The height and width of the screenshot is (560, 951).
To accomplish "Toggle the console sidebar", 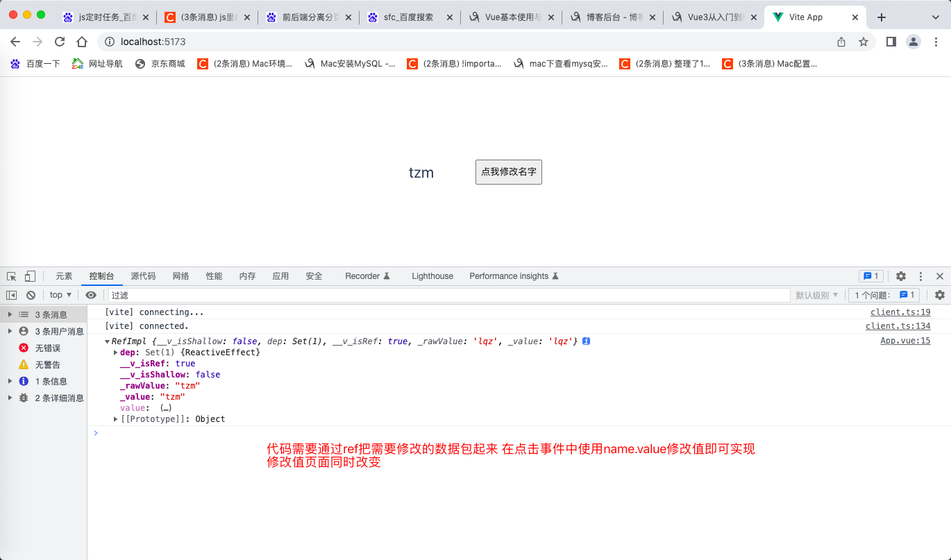I will 12,295.
